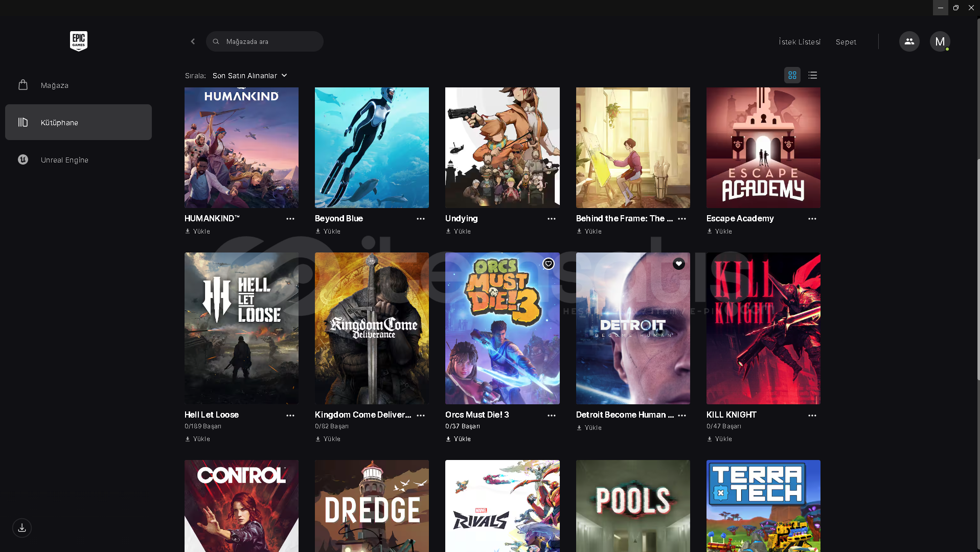
Task: Open the downloads icon in sidebar
Action: pos(22,528)
